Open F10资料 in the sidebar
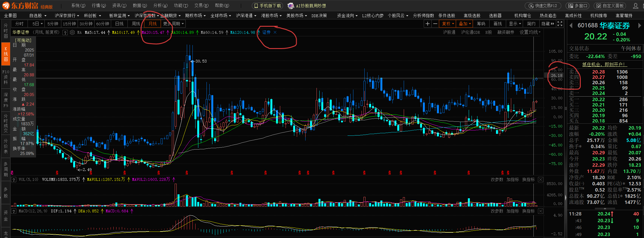The width and height of the screenshot is (644, 238). tap(6, 77)
